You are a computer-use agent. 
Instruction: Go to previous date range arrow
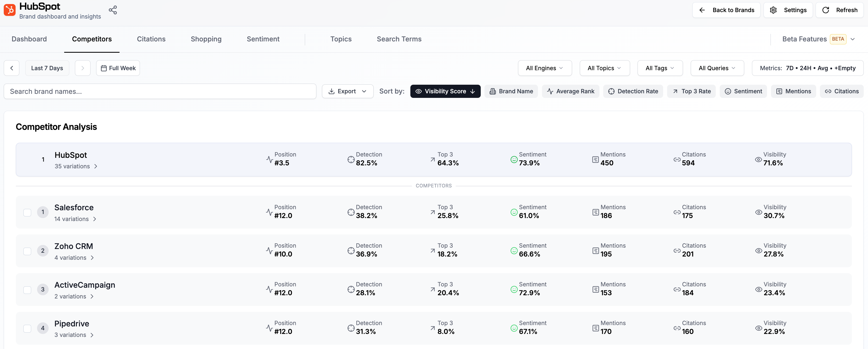tap(12, 68)
